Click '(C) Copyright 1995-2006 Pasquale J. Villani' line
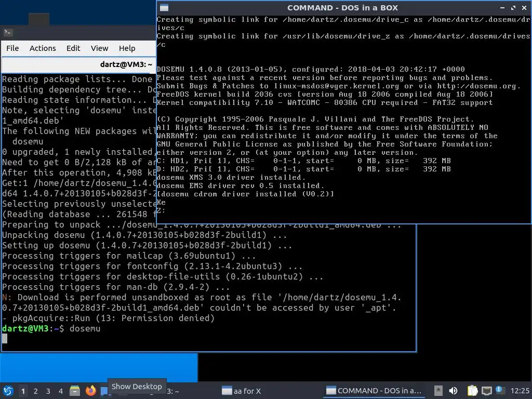Viewport: 532px width, 399px height. [x=315, y=119]
